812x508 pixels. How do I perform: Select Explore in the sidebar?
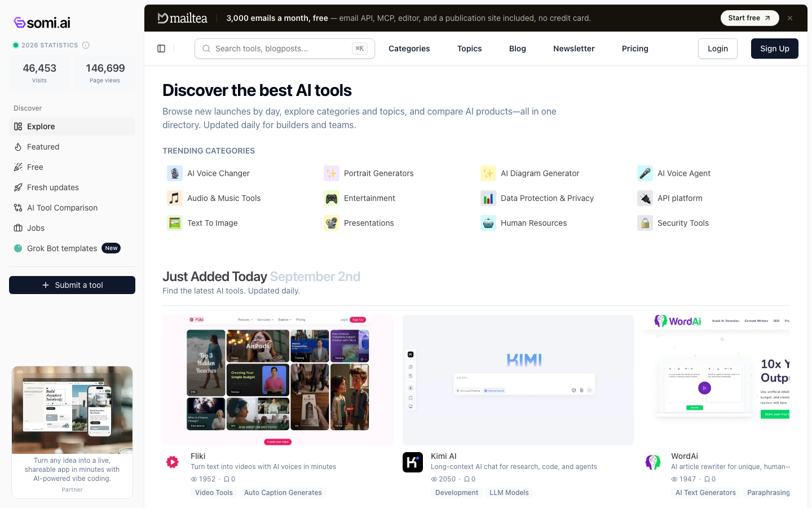pos(72,126)
